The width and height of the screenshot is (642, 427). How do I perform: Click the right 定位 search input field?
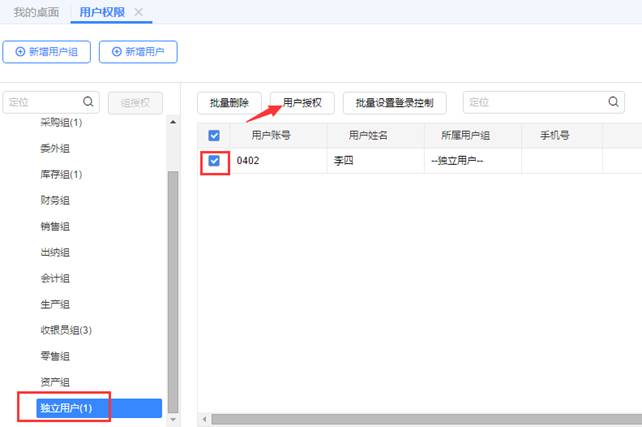(x=535, y=102)
